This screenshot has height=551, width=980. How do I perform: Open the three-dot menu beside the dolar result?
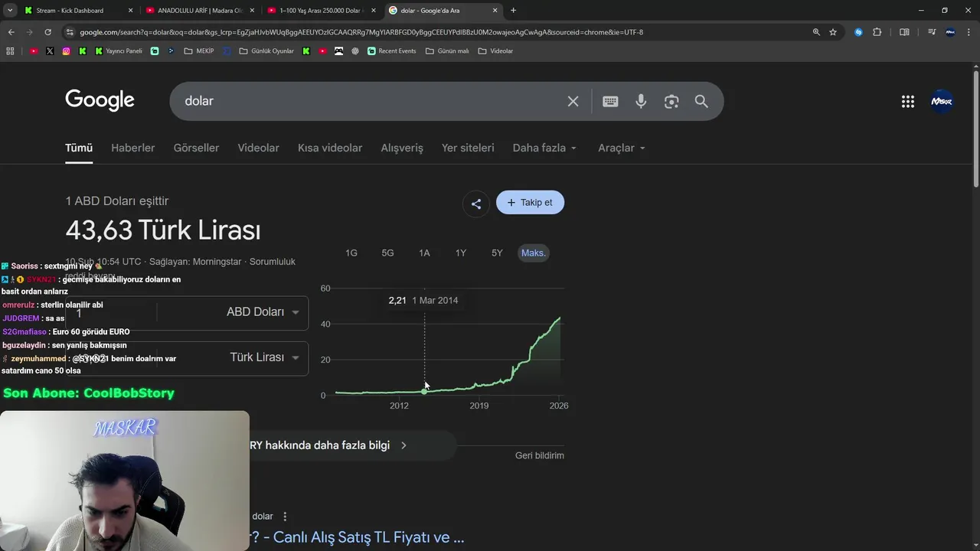point(285,517)
